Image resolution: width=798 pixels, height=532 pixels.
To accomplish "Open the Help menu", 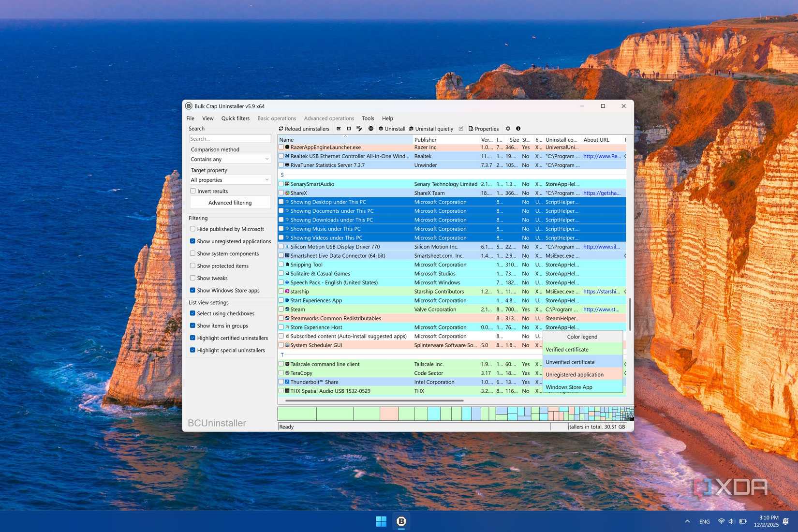I will click(387, 118).
